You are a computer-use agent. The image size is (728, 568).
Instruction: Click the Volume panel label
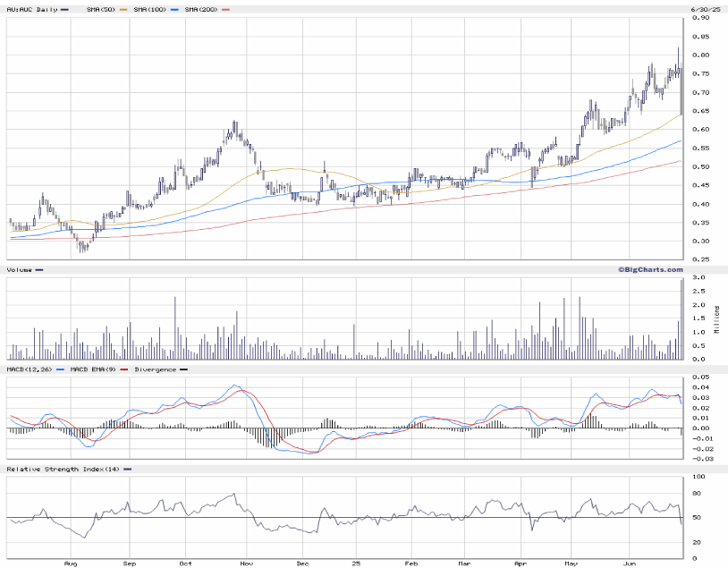tap(20, 269)
